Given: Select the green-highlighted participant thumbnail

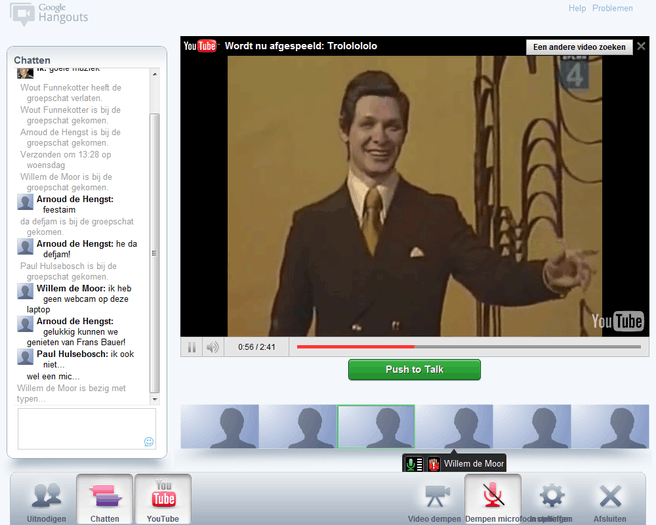Looking at the screenshot, I should (376, 427).
